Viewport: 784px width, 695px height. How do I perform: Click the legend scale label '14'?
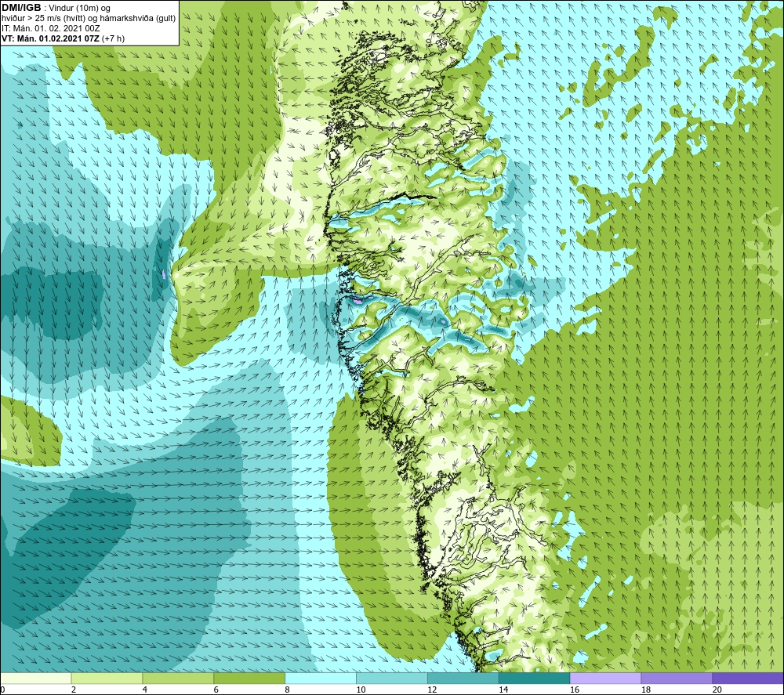click(x=503, y=690)
